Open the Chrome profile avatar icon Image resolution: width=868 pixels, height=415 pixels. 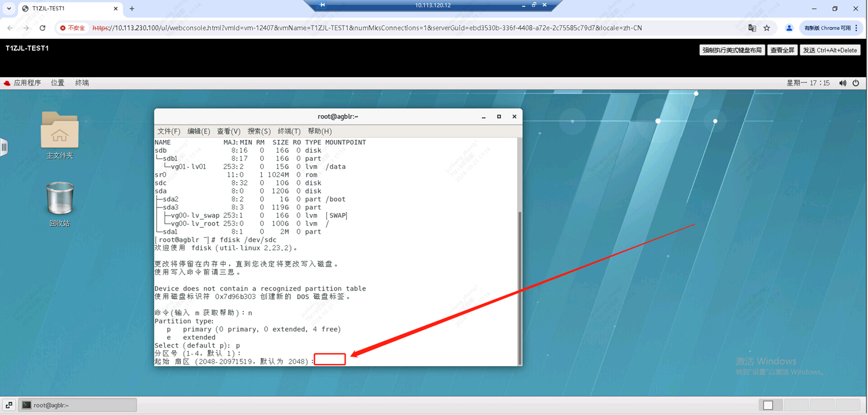coord(789,28)
